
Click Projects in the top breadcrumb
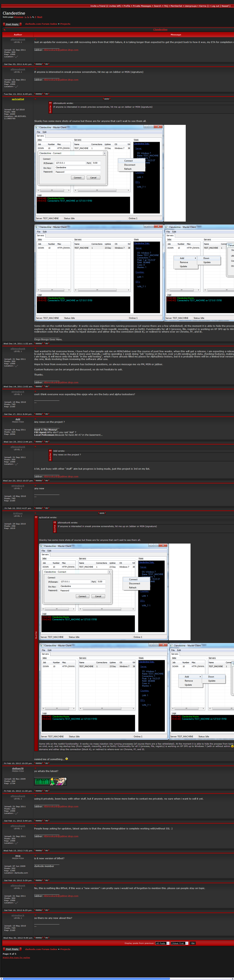tap(65, 24)
